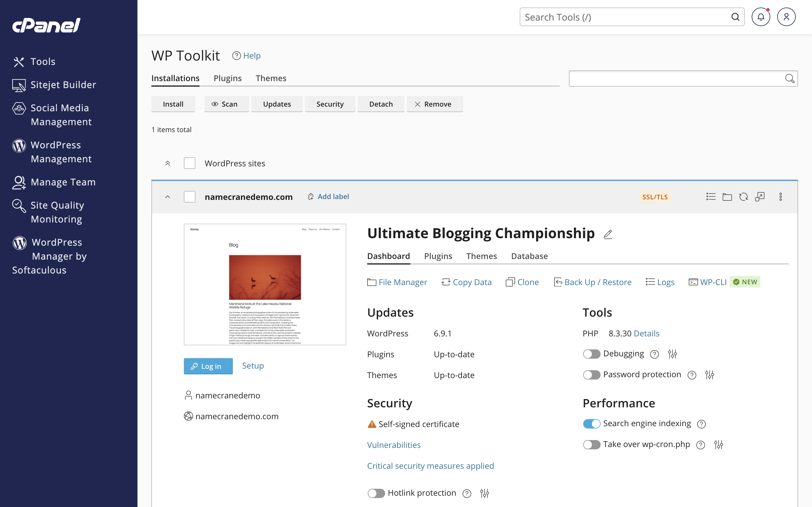Collapse the WordPress sites group
The width and height of the screenshot is (812, 507).
click(x=167, y=163)
